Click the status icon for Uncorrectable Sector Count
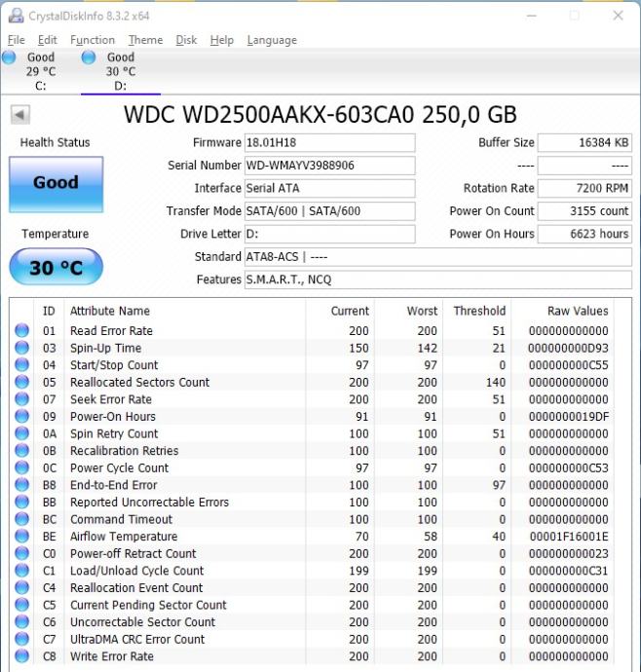 click(21, 622)
